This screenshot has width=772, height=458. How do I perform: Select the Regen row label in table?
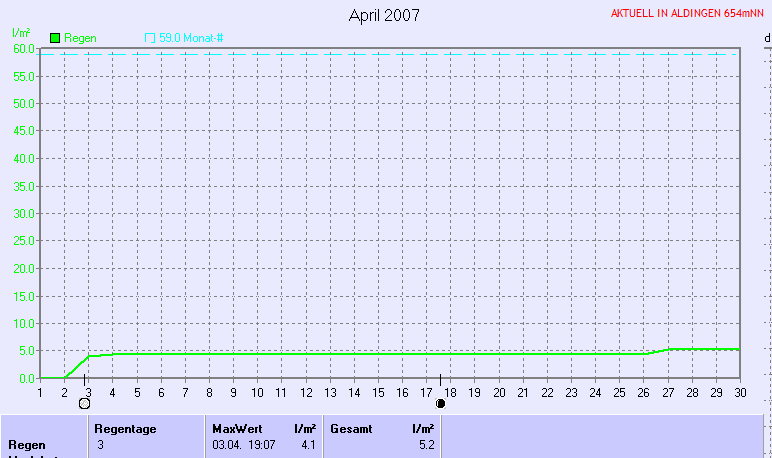[x=26, y=444]
